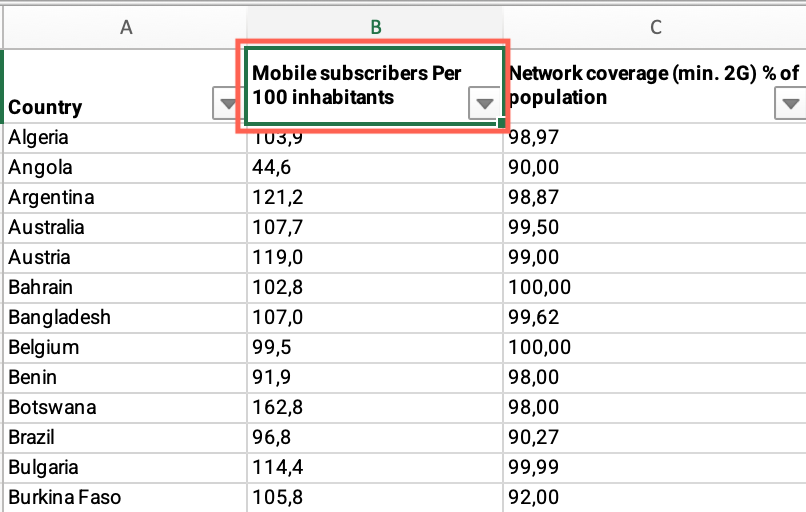This screenshot has height=512, width=806.
Task: Click the fill handle of the selected cell
Action: (502, 122)
